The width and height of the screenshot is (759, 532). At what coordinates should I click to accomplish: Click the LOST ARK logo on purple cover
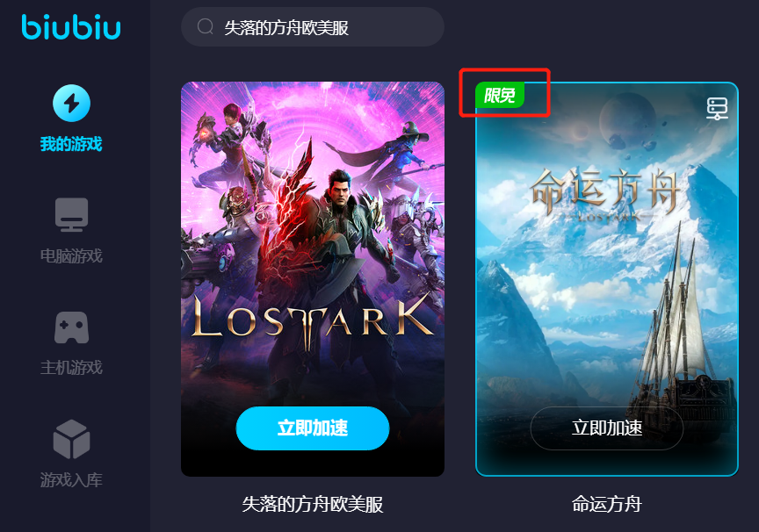pyautogui.click(x=313, y=320)
